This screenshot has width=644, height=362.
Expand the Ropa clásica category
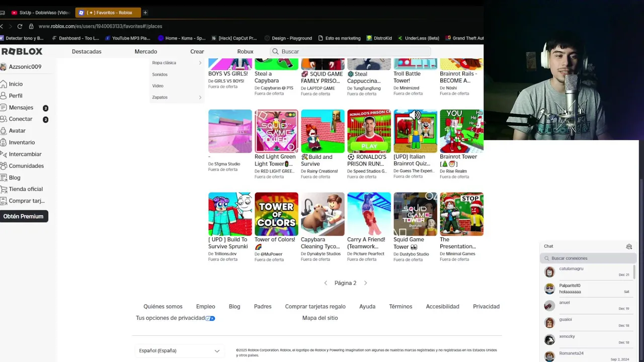(x=176, y=63)
